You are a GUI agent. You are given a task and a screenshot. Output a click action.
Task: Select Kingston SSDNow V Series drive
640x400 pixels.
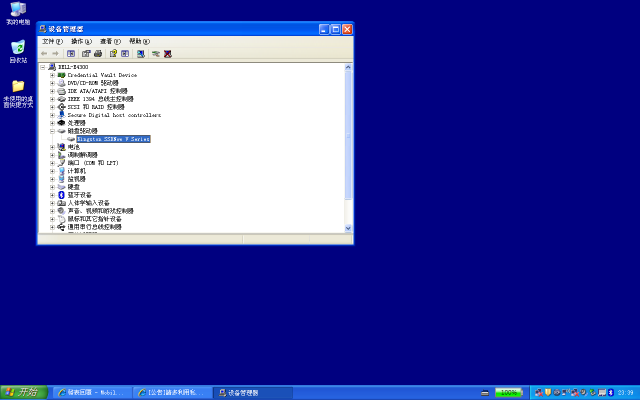113,139
